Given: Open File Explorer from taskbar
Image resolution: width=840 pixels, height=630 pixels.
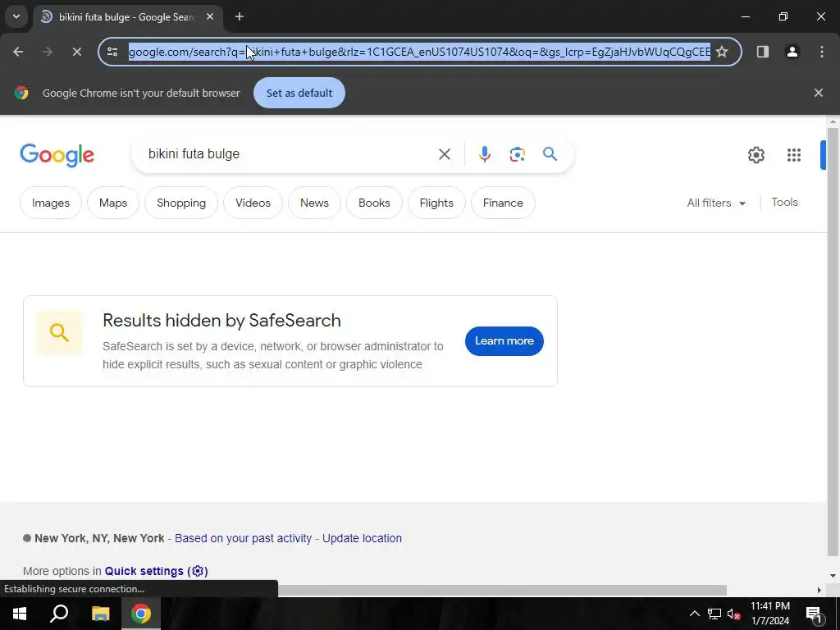Looking at the screenshot, I should pos(100,614).
